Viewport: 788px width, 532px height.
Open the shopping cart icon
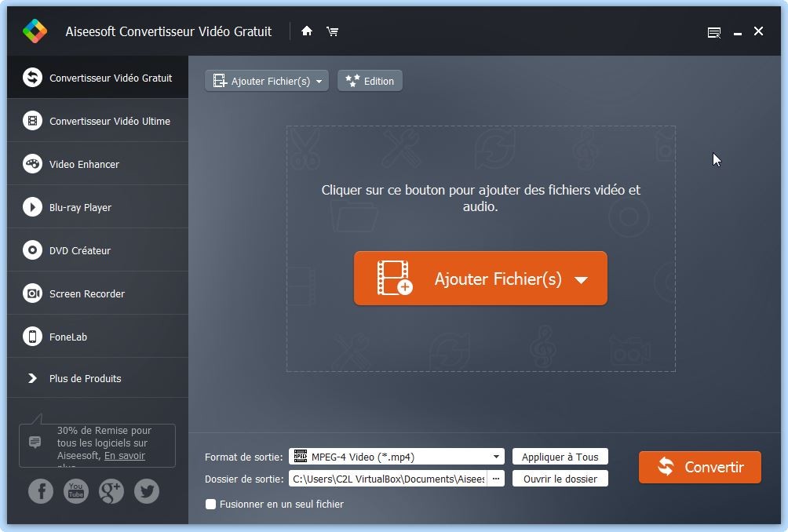click(x=332, y=31)
